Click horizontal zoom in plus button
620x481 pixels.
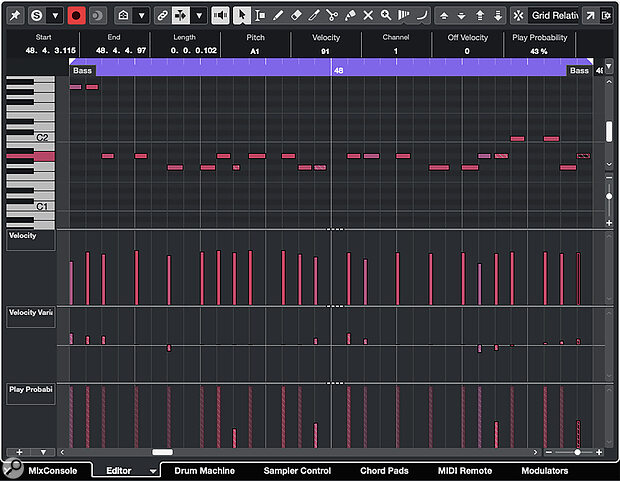tap(599, 452)
